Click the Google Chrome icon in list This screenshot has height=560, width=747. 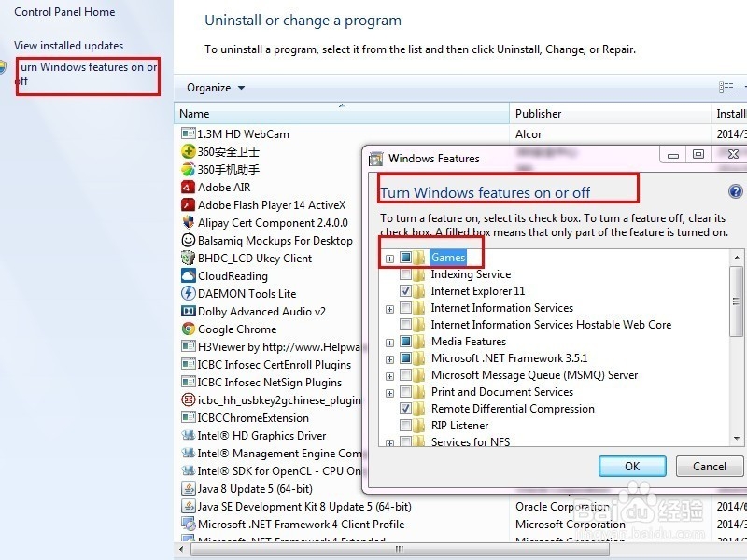click(x=189, y=329)
